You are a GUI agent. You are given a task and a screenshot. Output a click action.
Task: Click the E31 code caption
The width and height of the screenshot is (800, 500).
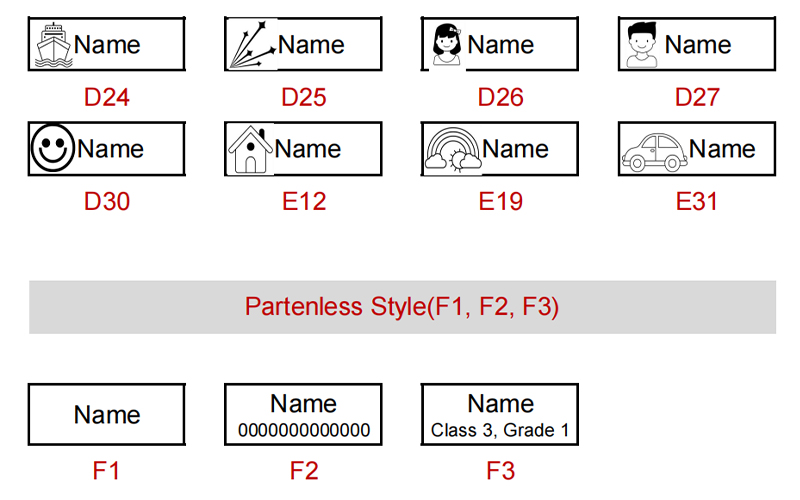click(x=697, y=202)
